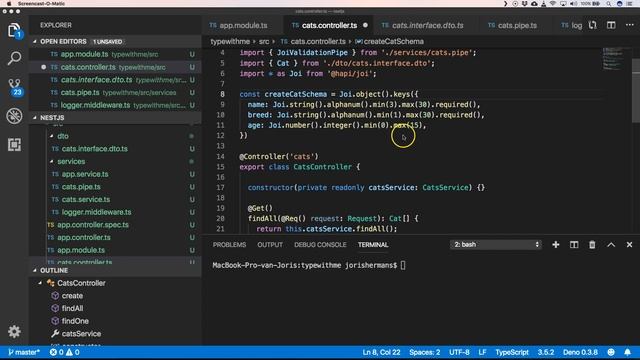Create a new terminal with the plus icon
Viewport: 640px width, 360px height.
click(x=556, y=244)
